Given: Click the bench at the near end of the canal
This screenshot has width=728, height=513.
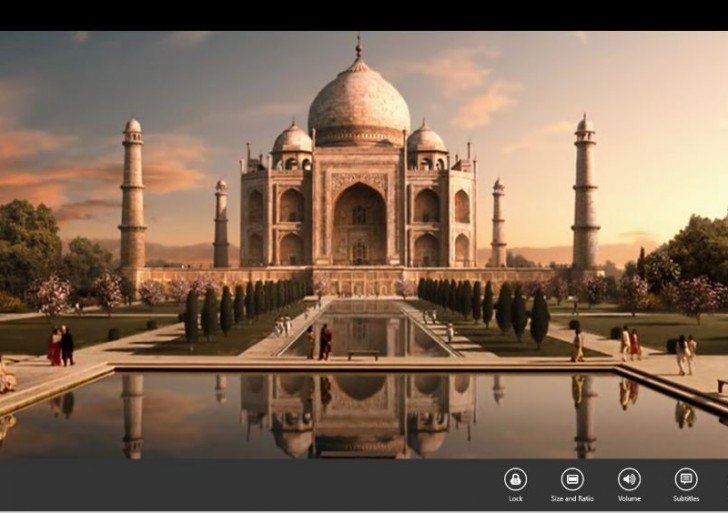Looking at the screenshot, I should tap(363, 355).
